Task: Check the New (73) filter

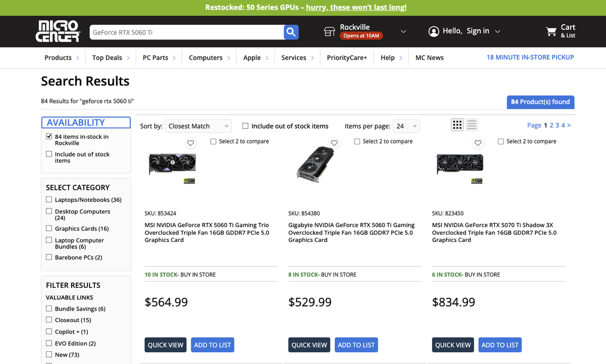Action: pyautogui.click(x=49, y=355)
